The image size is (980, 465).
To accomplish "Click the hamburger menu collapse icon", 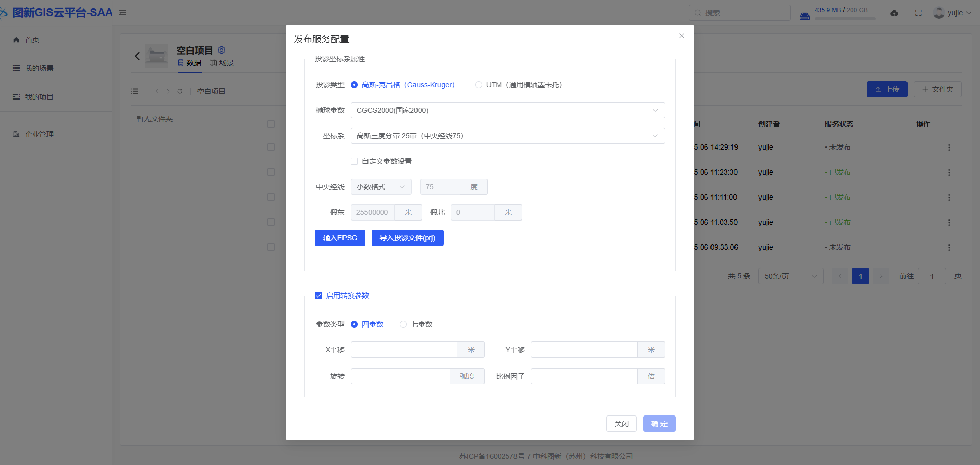I will [122, 13].
